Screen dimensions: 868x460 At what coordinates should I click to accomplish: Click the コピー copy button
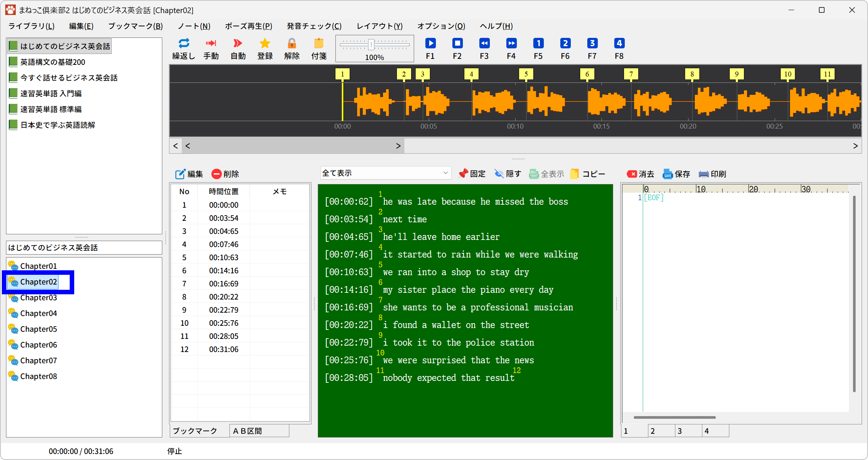click(588, 174)
